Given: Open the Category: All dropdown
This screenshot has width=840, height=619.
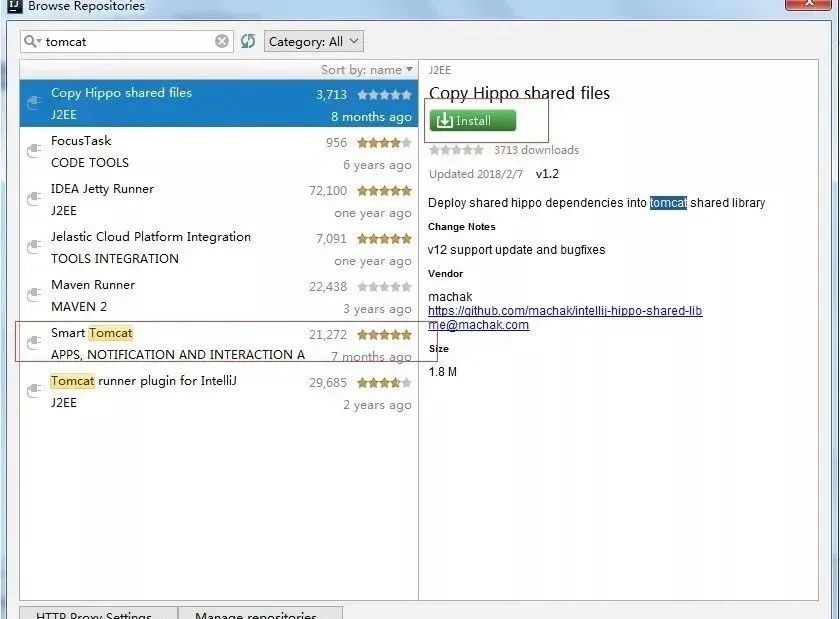Looking at the screenshot, I should click(x=313, y=41).
